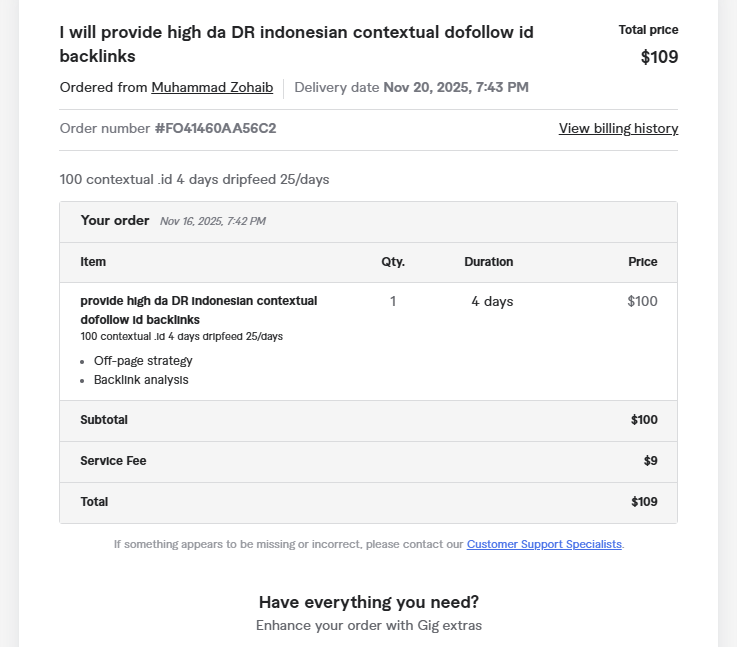Click Off-page strategy bullet item
This screenshot has width=737, height=647.
(143, 361)
